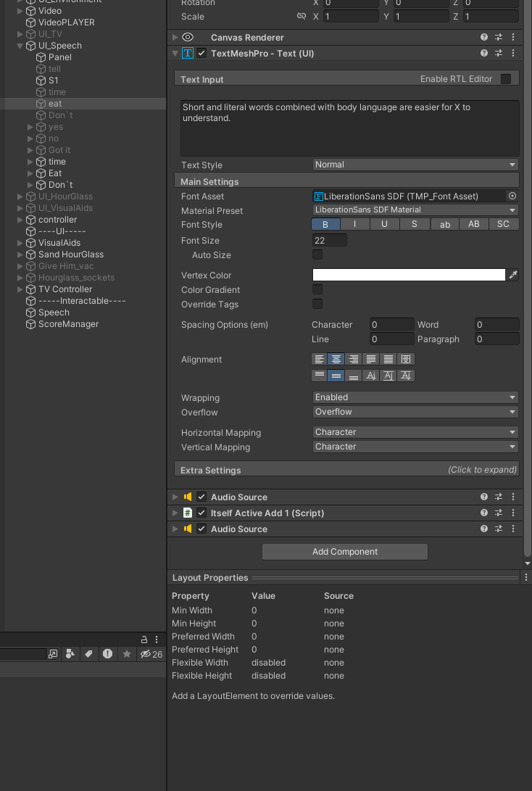Enable Override Tags checkbox
This screenshot has width=532, height=791.
coord(317,304)
